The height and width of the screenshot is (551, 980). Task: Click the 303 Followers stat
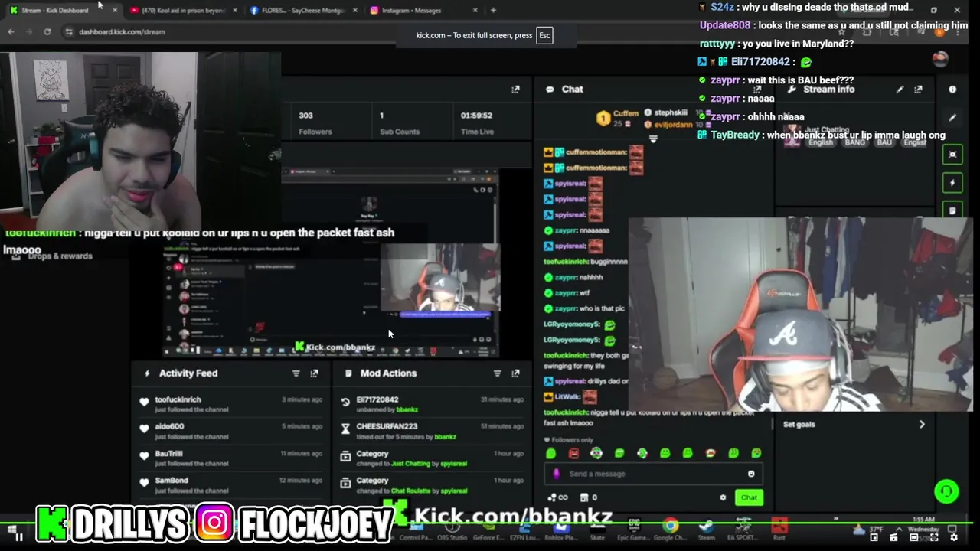click(x=315, y=123)
